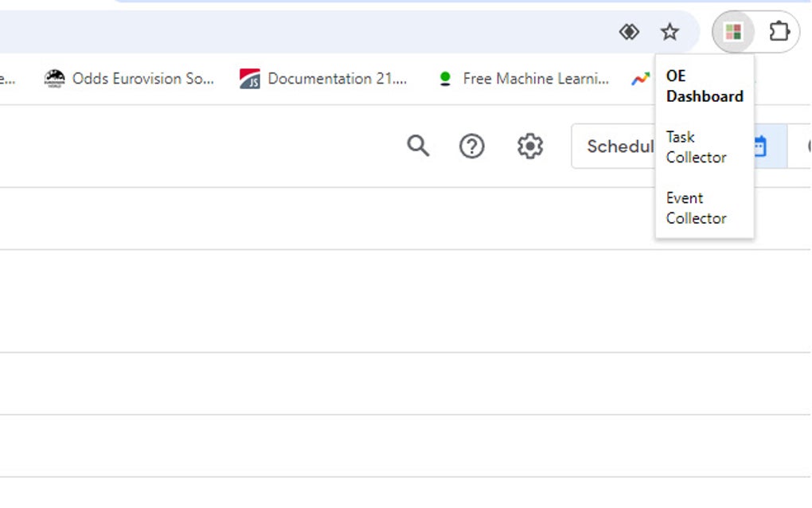Open the settings gear icon
Viewport: 812px width, 508px height.
[527, 146]
